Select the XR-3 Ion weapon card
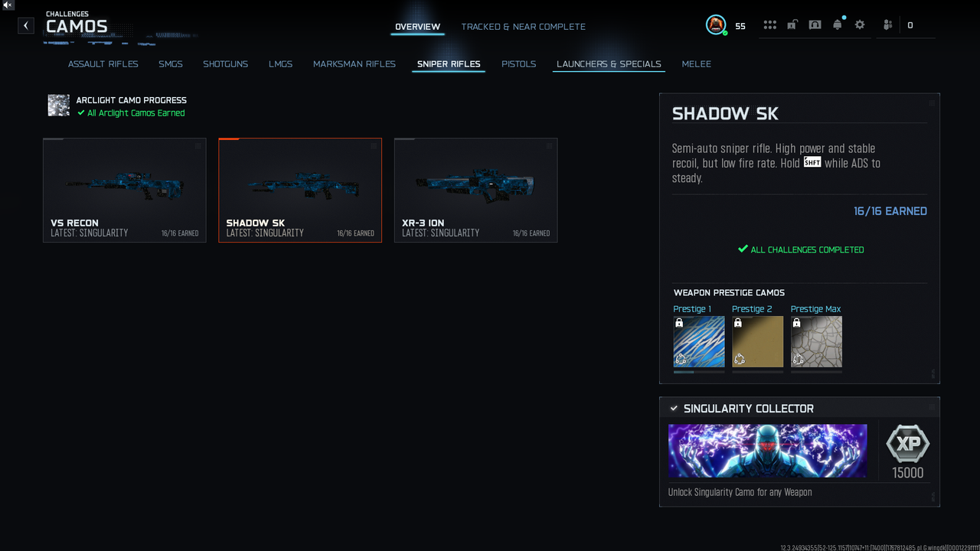The width and height of the screenshot is (980, 551). pos(475,191)
